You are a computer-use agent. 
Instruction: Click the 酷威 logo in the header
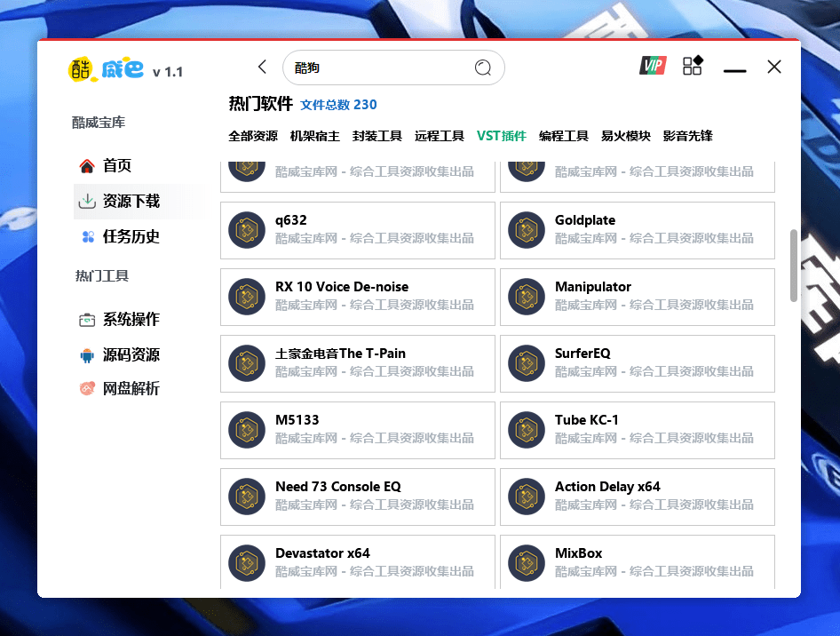tap(106, 69)
